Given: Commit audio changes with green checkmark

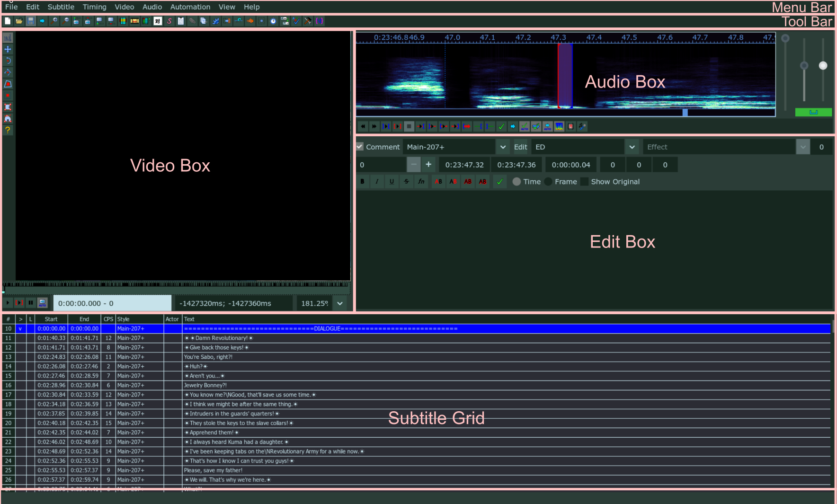Looking at the screenshot, I should (x=501, y=126).
